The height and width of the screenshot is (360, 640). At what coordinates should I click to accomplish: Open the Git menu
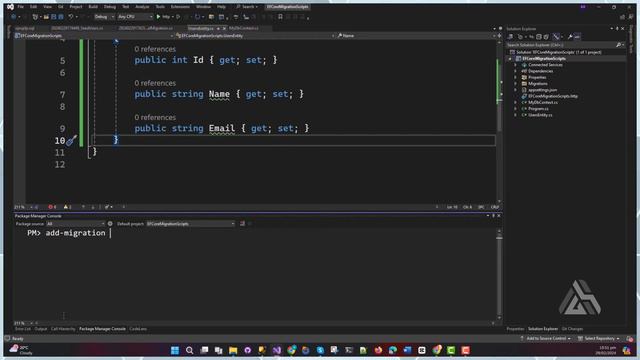coord(60,7)
